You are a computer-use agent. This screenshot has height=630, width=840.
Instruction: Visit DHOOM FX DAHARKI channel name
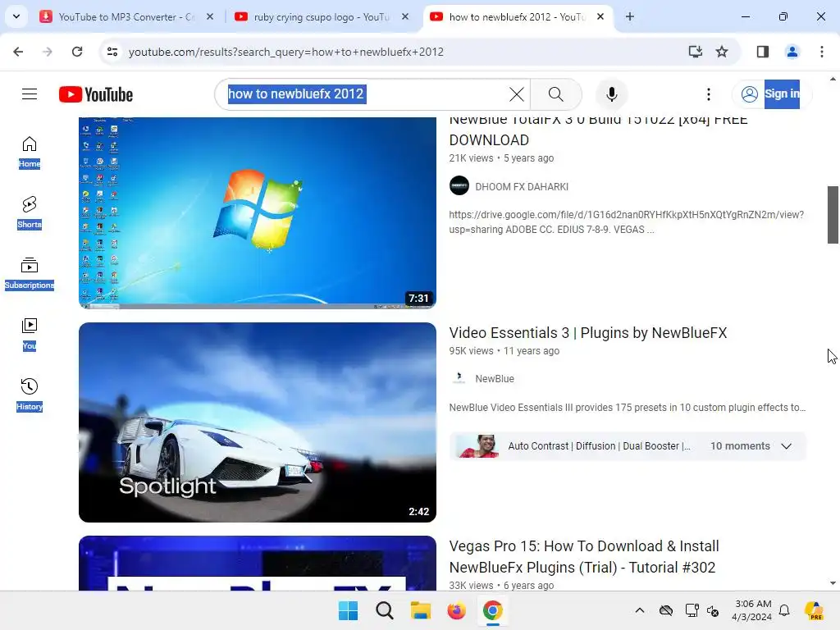point(522,187)
